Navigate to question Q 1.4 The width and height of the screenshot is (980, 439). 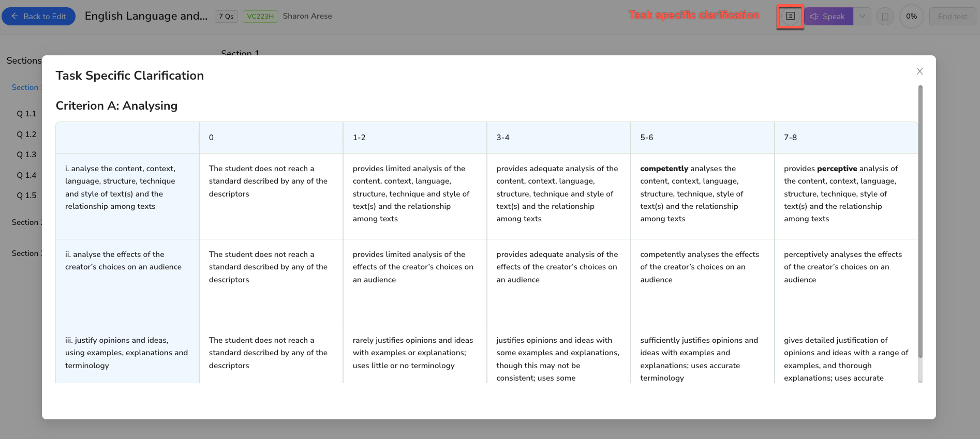[26, 175]
